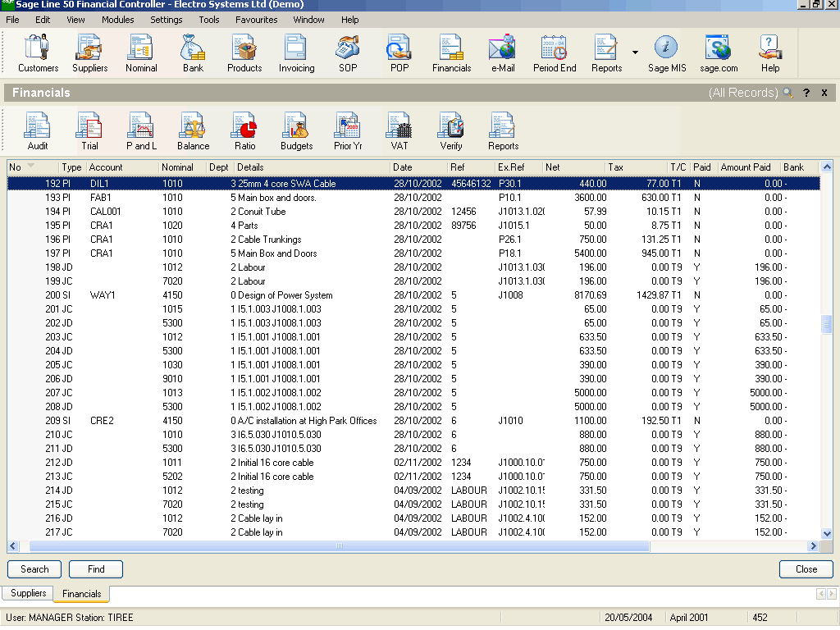Sort by the Date column header

tap(418, 167)
